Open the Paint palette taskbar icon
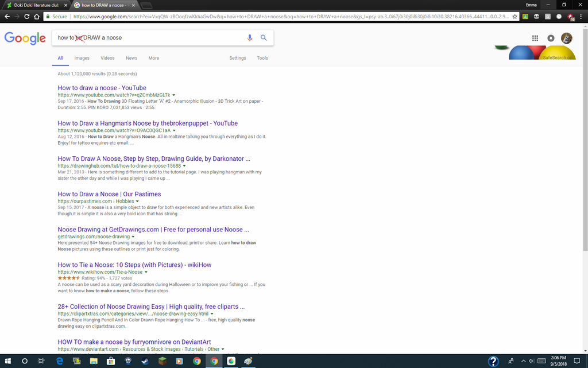 click(248, 361)
